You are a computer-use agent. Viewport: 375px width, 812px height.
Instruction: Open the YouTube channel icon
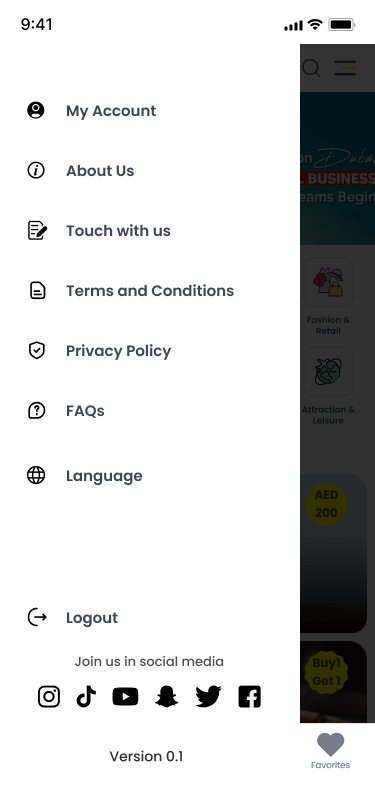click(125, 697)
